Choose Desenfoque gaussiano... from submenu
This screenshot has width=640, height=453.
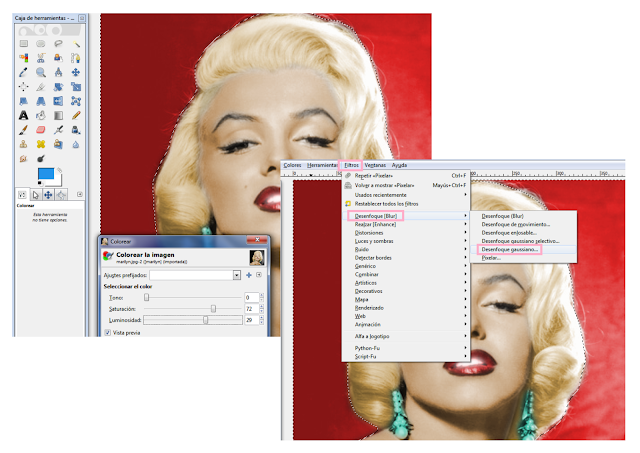click(509, 249)
